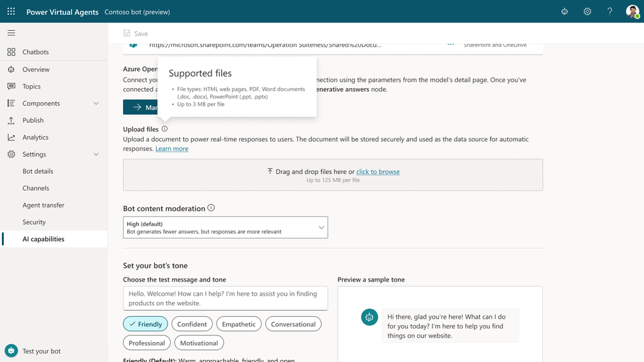Screen dimensions: 644x362
Task: Click the SharePoint URL text
Action: (x=266, y=45)
